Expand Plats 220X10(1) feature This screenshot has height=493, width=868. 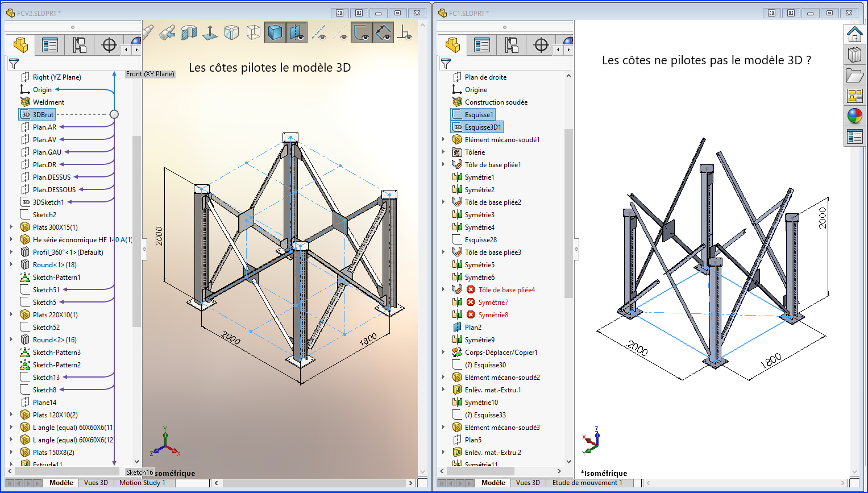click(11, 314)
